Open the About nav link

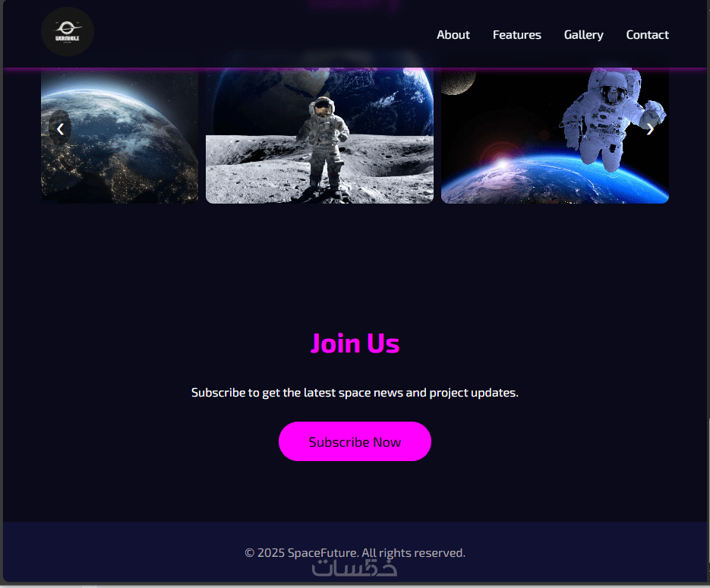point(453,35)
